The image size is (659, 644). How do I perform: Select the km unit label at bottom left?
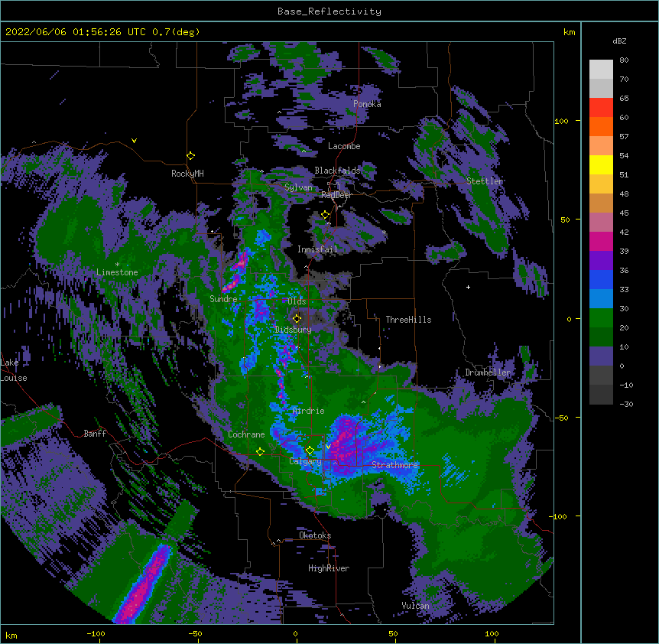[x=11, y=636]
